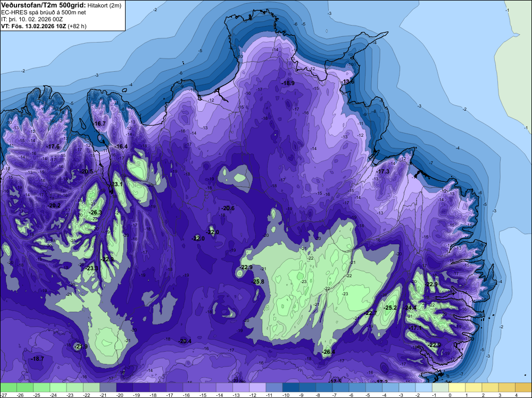Click the -17.6 temperature value on the map

click(x=53, y=146)
